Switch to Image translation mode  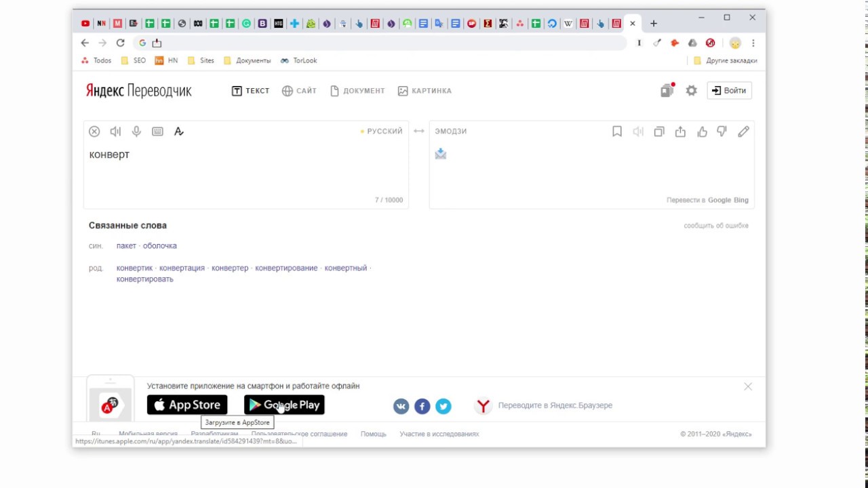pos(425,91)
